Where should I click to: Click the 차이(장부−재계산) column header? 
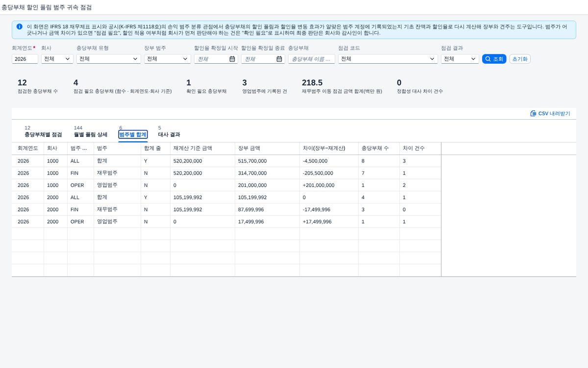coord(329,149)
